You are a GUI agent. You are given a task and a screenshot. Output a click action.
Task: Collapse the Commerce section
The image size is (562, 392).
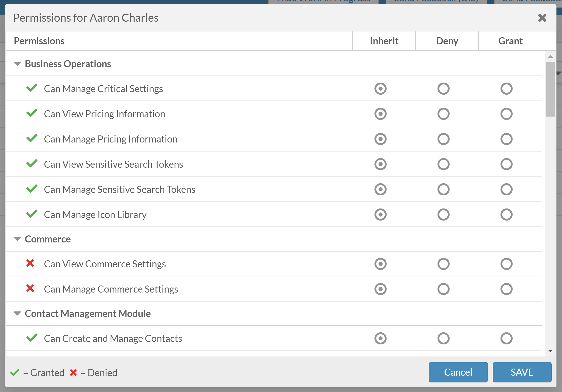point(17,239)
